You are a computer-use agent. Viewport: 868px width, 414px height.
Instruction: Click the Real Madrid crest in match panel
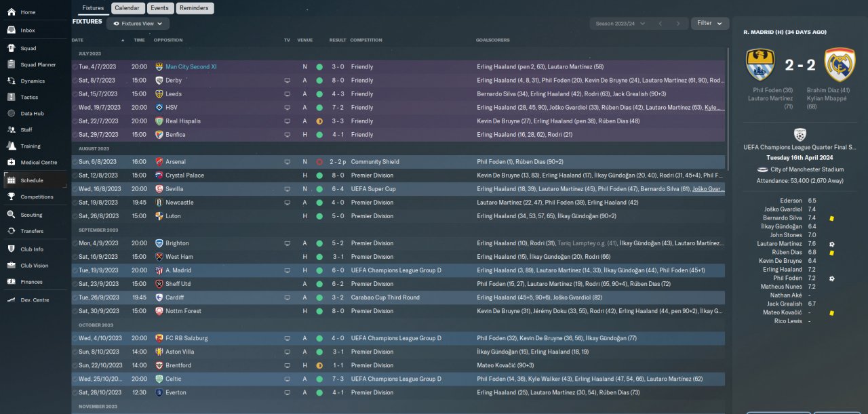point(840,64)
